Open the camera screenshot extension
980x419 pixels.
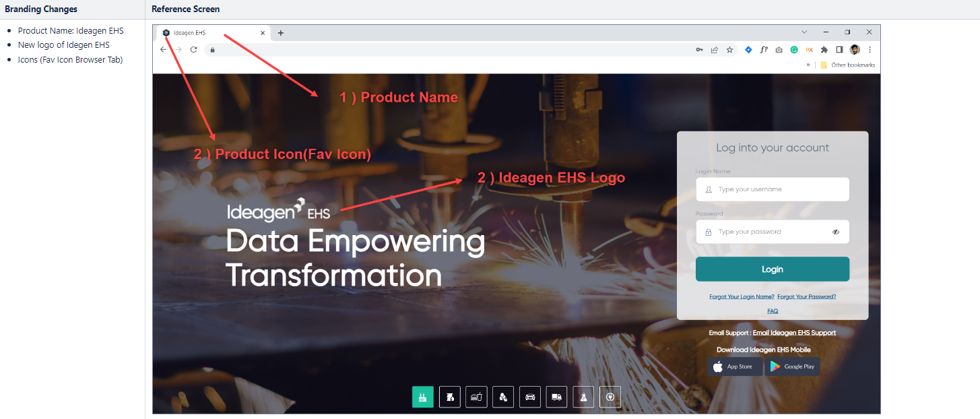pos(779,50)
